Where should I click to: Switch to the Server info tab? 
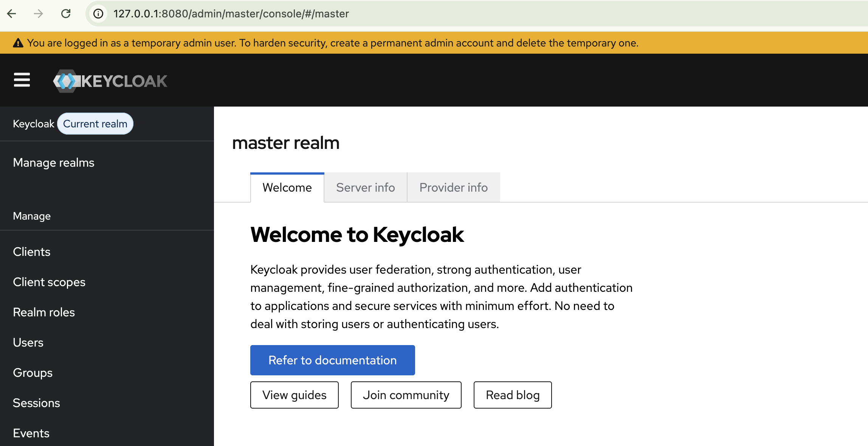click(365, 187)
